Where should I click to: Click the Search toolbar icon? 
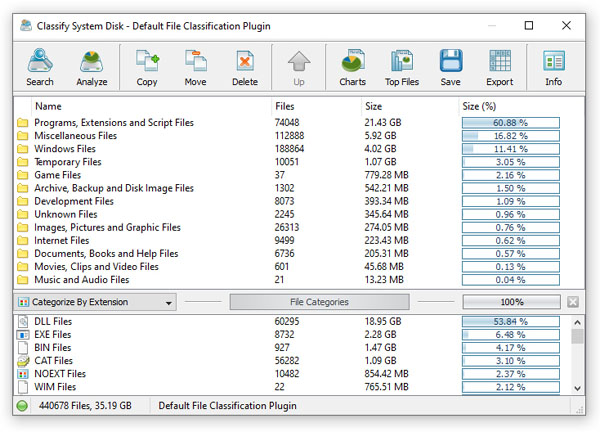pos(40,67)
